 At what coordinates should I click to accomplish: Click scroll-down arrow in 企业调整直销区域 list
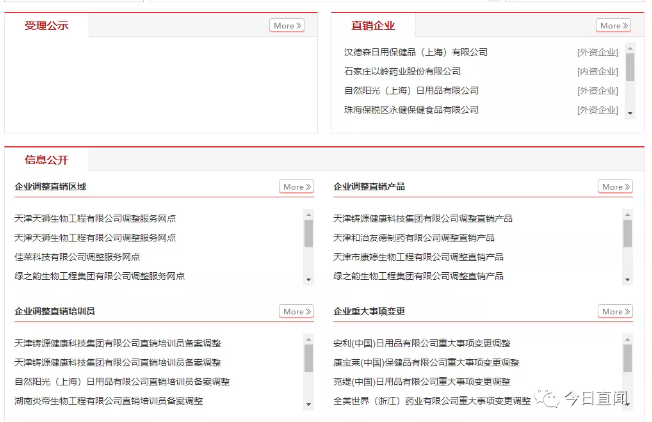(x=309, y=280)
